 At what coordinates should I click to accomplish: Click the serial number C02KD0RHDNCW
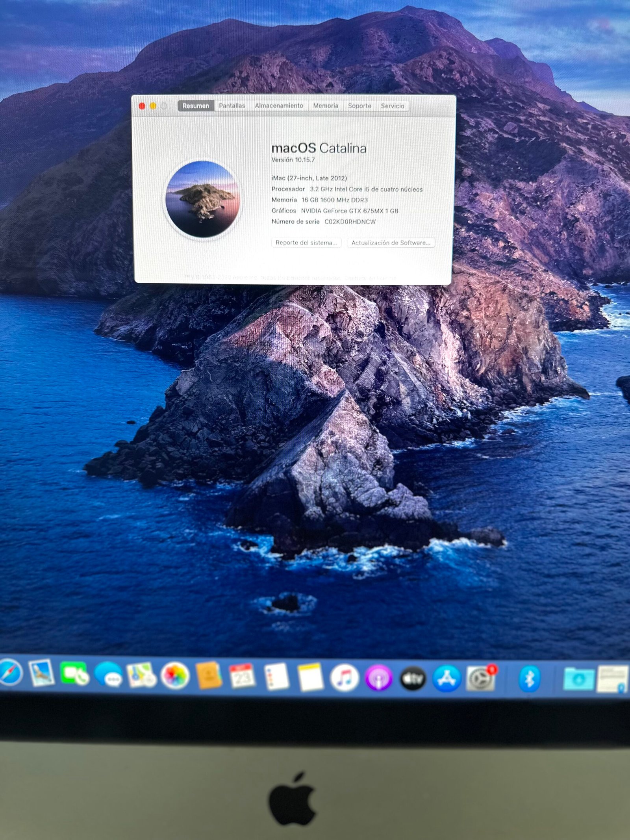point(350,222)
